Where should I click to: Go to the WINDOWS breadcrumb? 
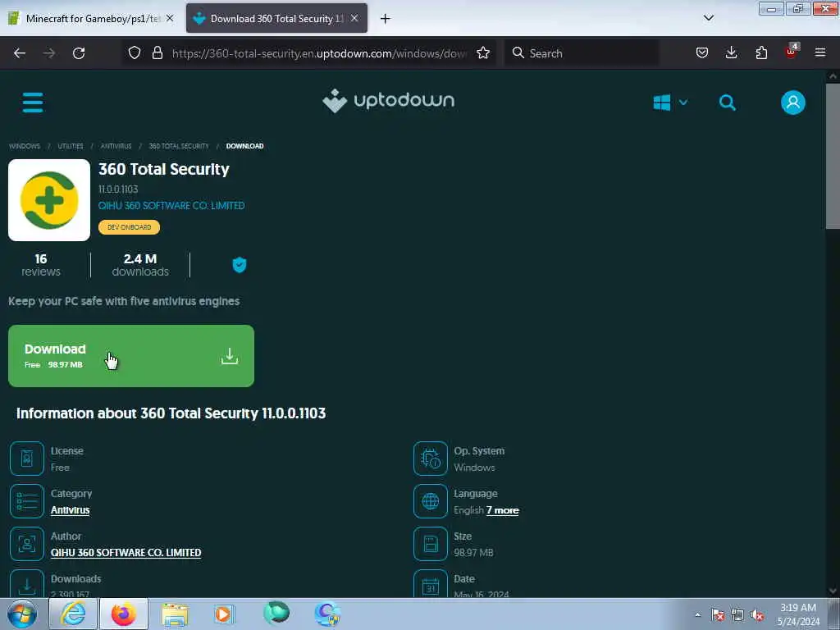pos(25,146)
